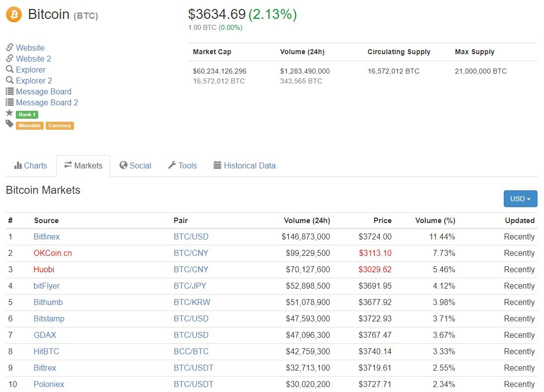Click the orange Bitcoin logo icon

[14, 14]
